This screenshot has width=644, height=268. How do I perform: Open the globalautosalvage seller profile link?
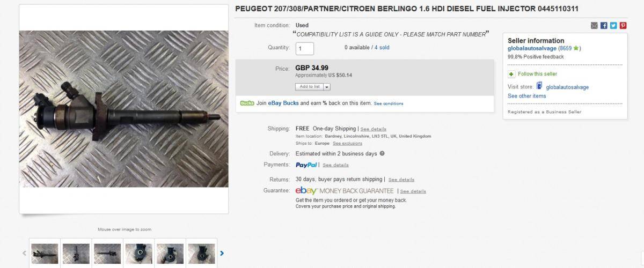point(532,48)
